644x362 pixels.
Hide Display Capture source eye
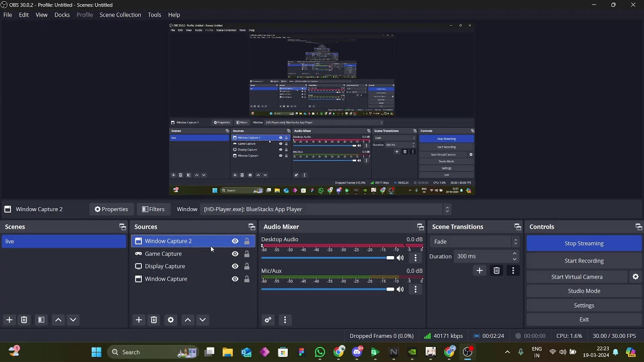(235, 266)
